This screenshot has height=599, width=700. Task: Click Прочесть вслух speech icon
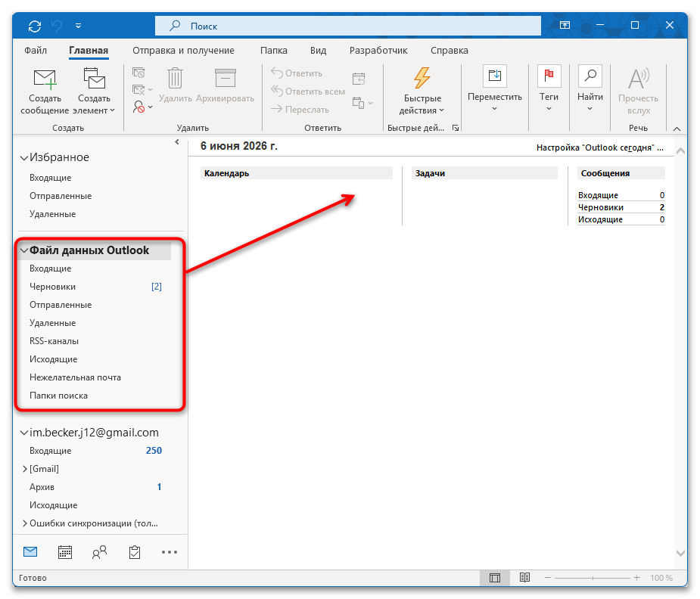639,79
